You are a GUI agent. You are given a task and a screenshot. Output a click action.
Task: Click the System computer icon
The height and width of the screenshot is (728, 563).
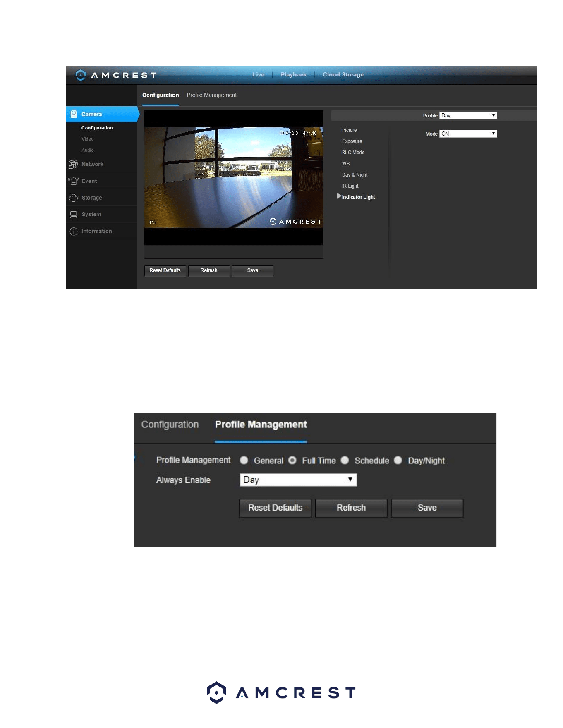pos(74,215)
